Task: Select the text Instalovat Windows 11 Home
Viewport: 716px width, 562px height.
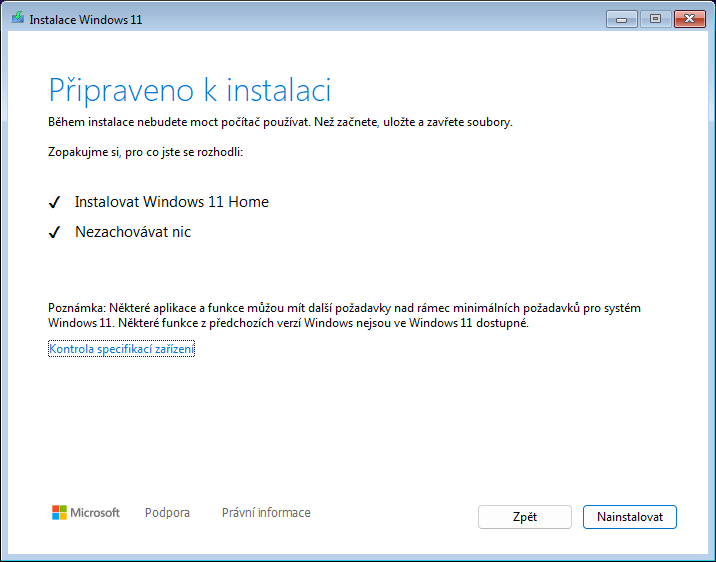Action: [172, 202]
